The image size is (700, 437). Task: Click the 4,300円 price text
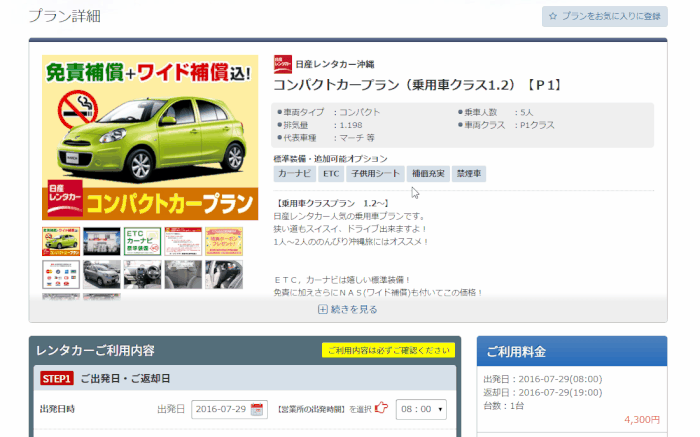(x=642, y=420)
